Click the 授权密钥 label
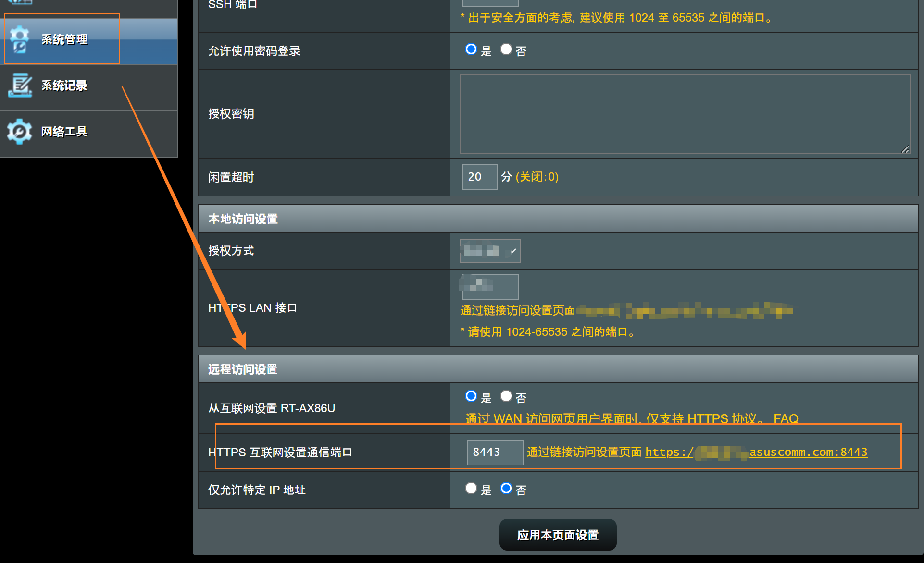This screenshot has width=924, height=563. 231,114
